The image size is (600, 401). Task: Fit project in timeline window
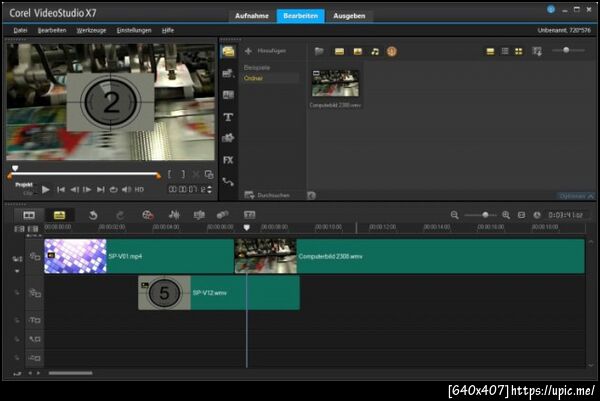[521, 215]
